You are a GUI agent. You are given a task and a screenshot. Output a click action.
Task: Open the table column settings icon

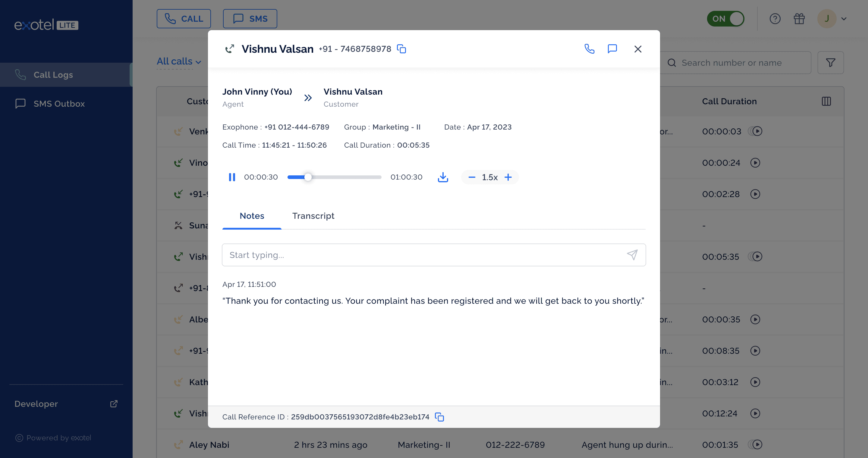point(826,101)
